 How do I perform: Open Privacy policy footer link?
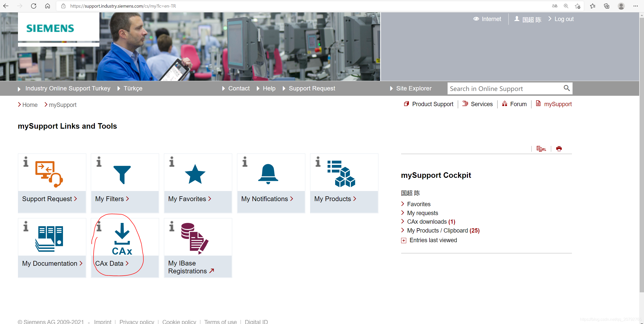[137, 321]
